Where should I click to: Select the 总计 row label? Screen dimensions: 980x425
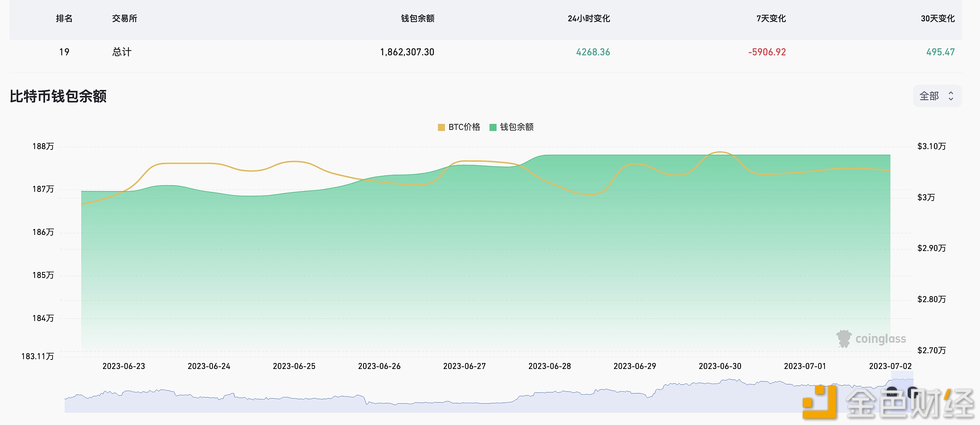[122, 52]
